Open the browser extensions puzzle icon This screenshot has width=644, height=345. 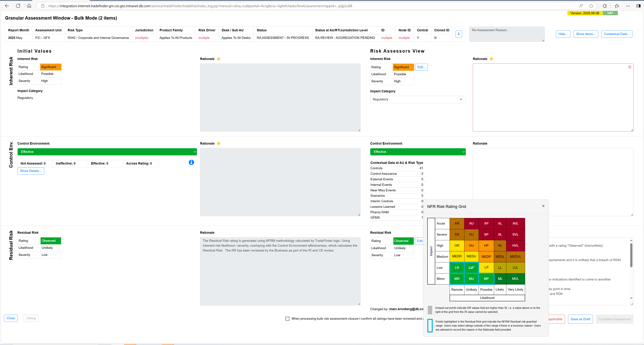click(x=604, y=6)
